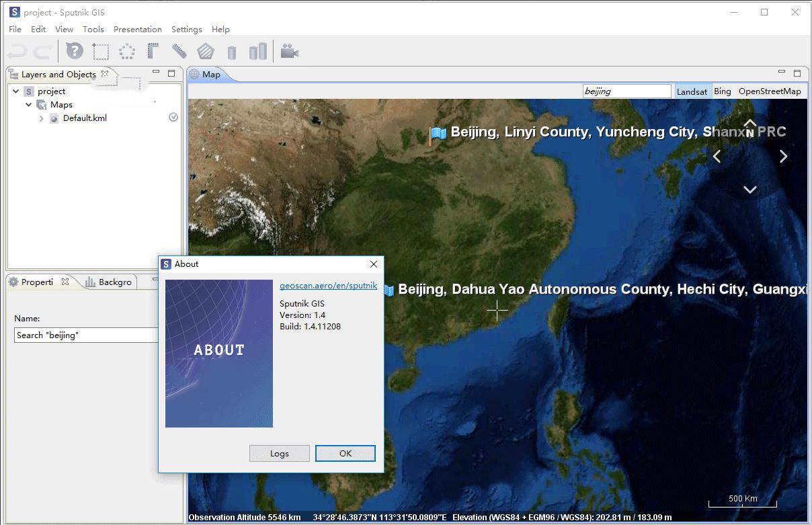812x525 pixels.
Task: Select the hatched polygon area tool
Action: click(205, 52)
